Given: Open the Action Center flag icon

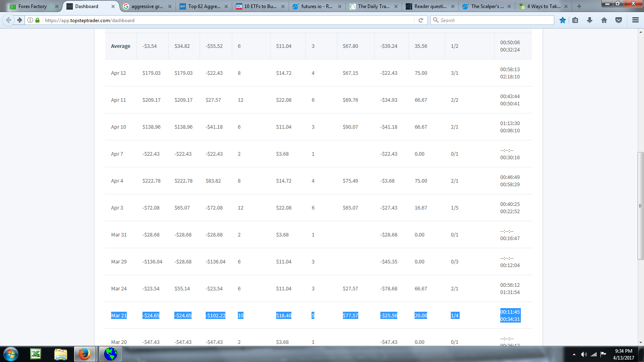Looking at the screenshot, I should (x=603, y=354).
